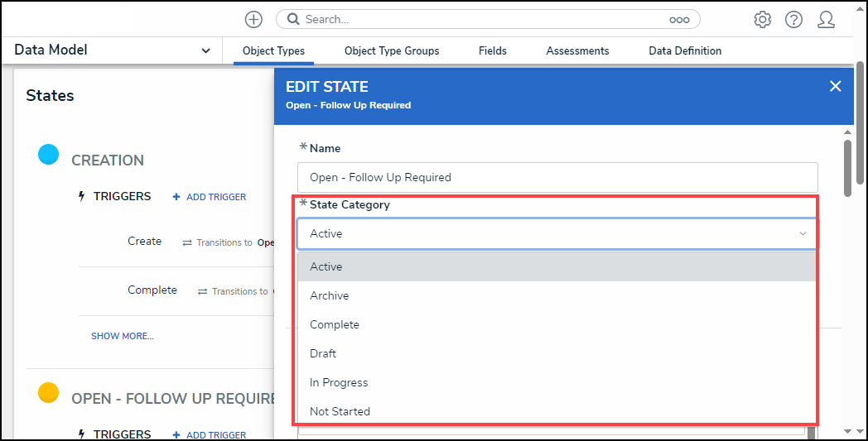Image resolution: width=868 pixels, height=441 pixels.
Task: Open the settings gear icon
Action: [762, 19]
